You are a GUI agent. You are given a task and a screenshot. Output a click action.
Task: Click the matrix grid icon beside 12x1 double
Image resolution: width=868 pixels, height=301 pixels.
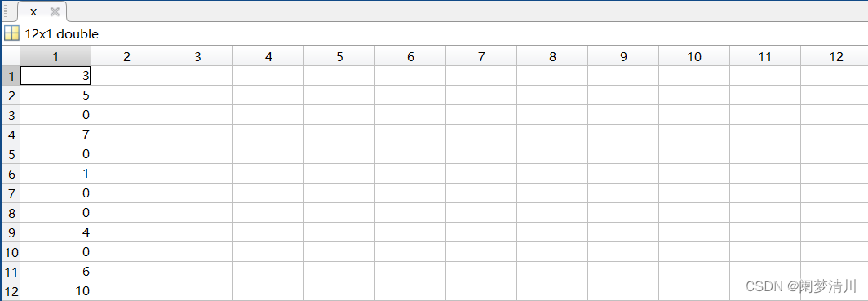(11, 33)
